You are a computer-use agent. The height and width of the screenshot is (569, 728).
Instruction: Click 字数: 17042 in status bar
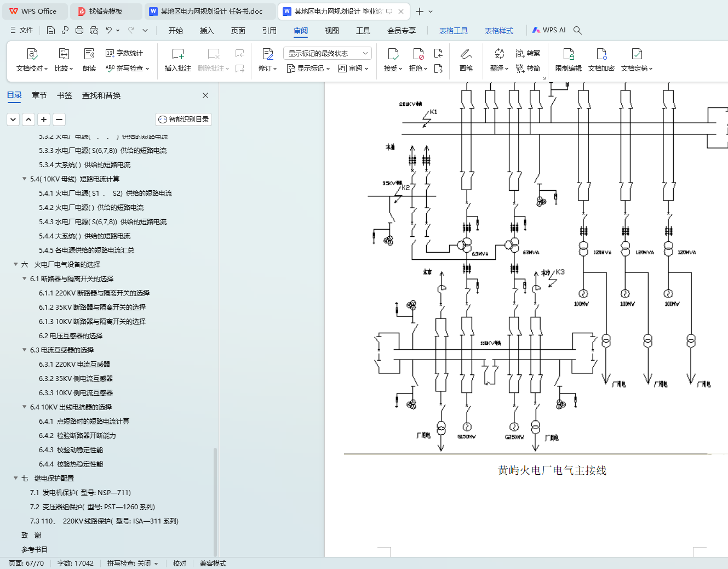(x=76, y=564)
